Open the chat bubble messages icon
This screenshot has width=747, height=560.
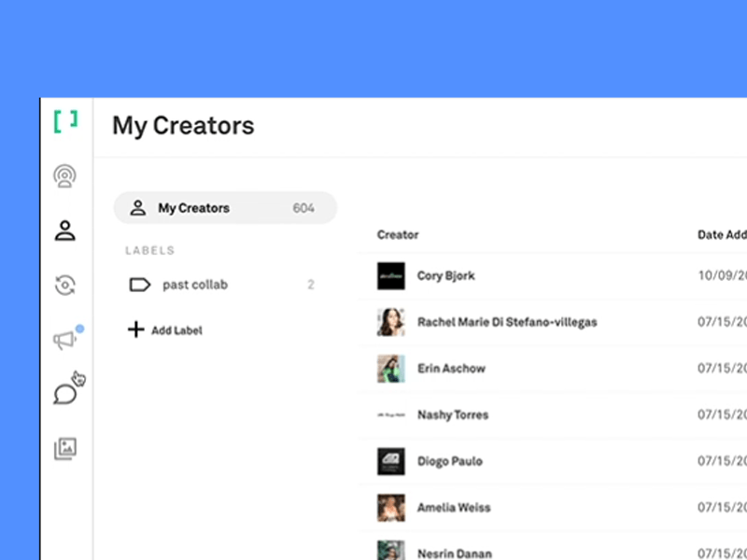(64, 395)
